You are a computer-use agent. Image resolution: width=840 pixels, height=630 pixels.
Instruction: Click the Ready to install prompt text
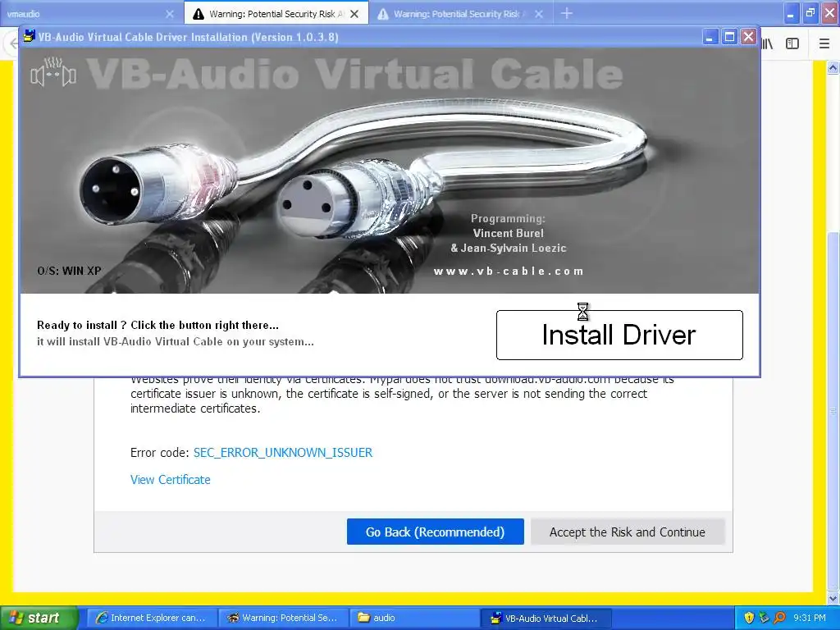[157, 325]
